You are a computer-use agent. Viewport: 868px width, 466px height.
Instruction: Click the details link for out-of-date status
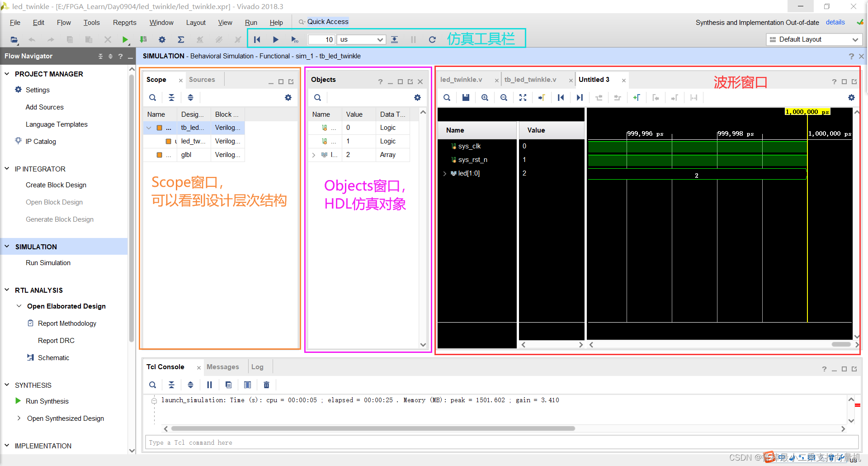pyautogui.click(x=835, y=23)
